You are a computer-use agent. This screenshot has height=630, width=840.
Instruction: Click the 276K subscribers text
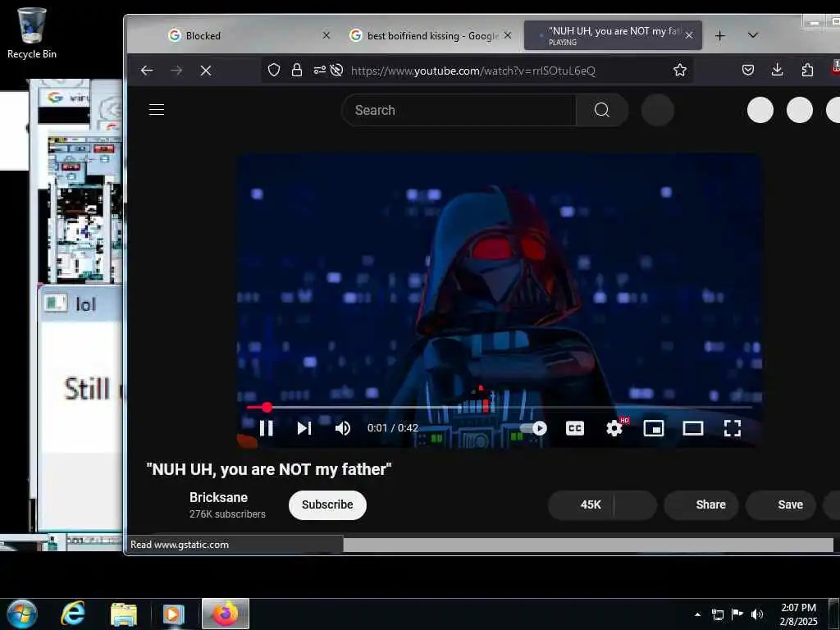(227, 514)
